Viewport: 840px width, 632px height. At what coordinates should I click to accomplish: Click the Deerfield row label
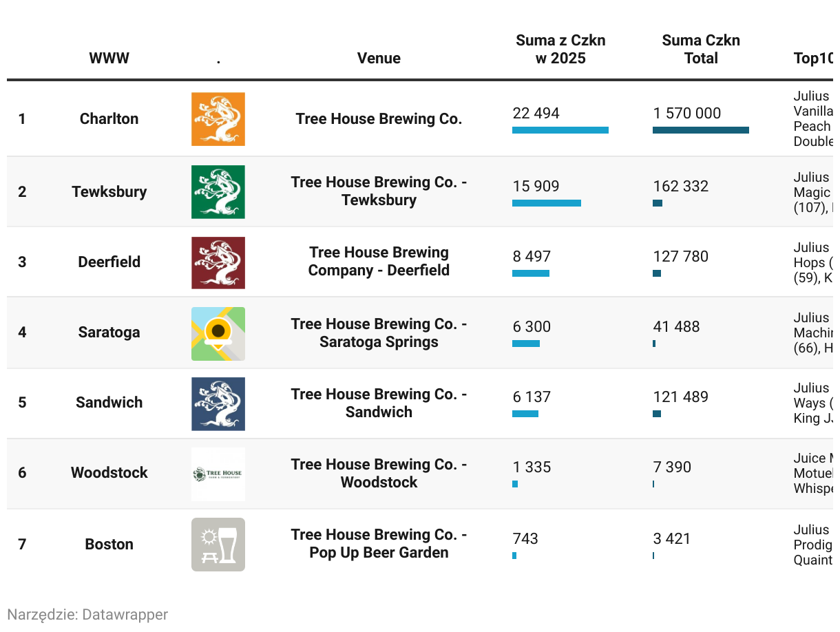tap(109, 262)
